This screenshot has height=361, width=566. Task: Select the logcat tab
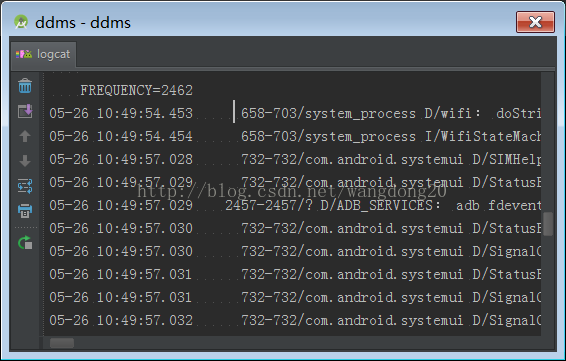pyautogui.click(x=43, y=54)
